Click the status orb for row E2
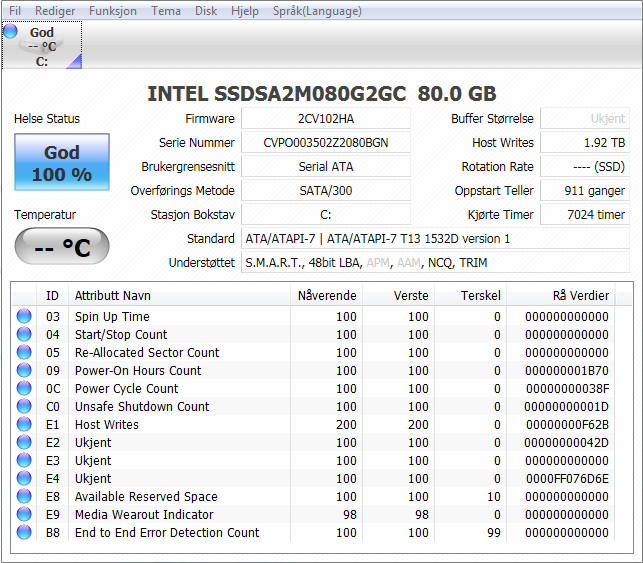 click(24, 442)
